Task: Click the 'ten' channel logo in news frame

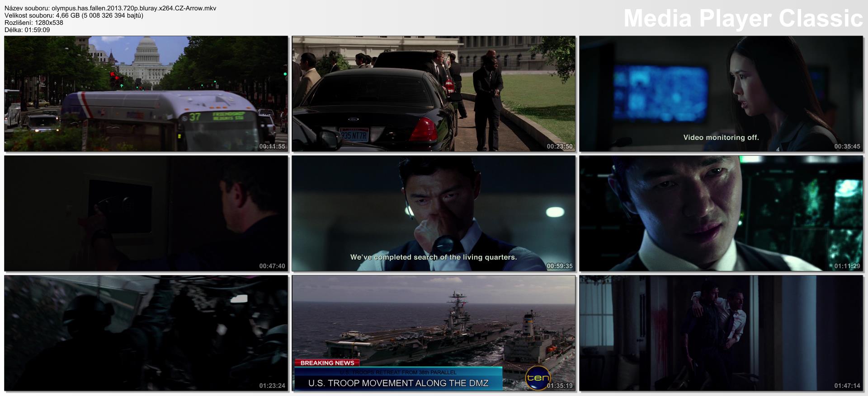Action: (538, 378)
